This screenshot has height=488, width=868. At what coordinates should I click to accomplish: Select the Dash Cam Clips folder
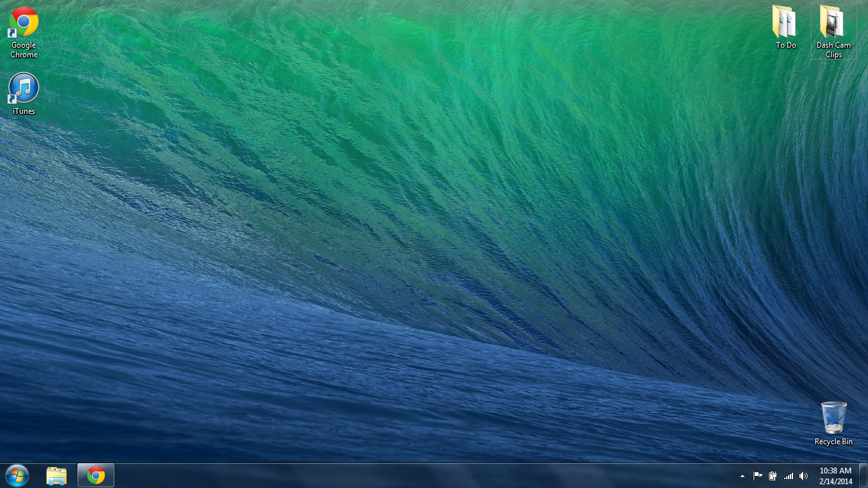pos(834,32)
